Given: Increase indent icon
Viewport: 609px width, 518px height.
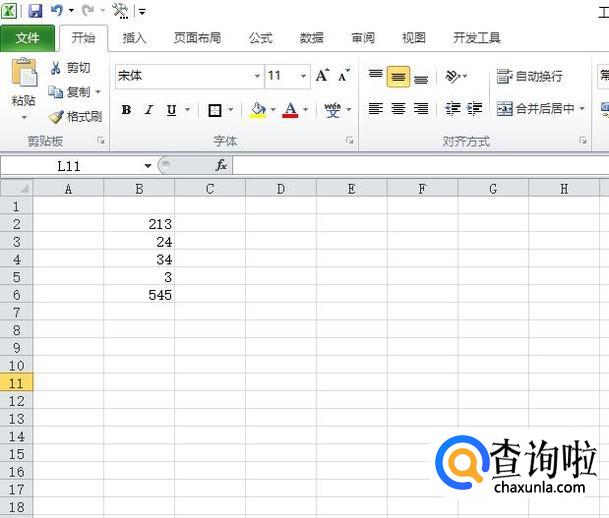Looking at the screenshot, I should (475, 109).
